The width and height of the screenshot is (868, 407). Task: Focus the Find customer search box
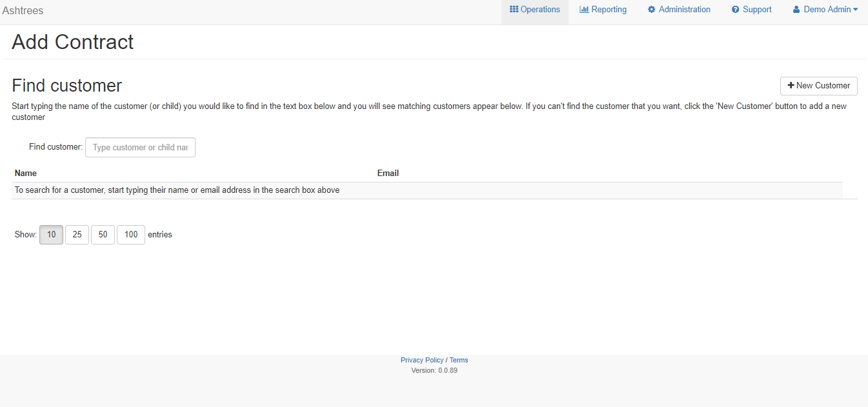pyautogui.click(x=140, y=148)
